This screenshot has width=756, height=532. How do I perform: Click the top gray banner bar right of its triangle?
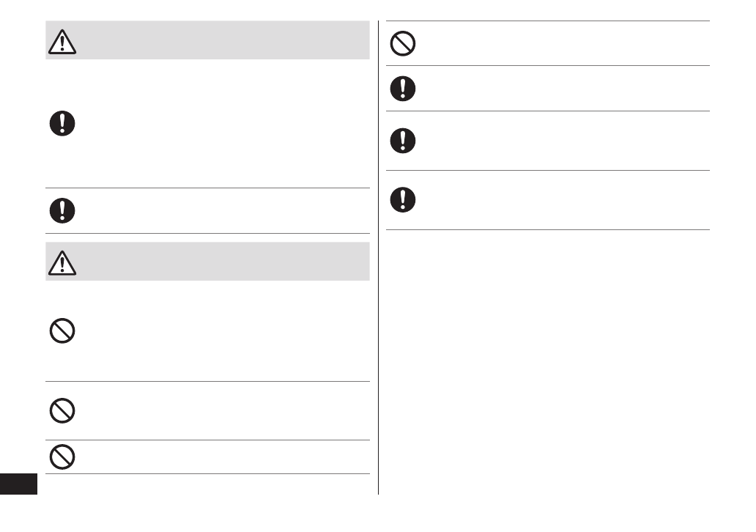coord(220,40)
